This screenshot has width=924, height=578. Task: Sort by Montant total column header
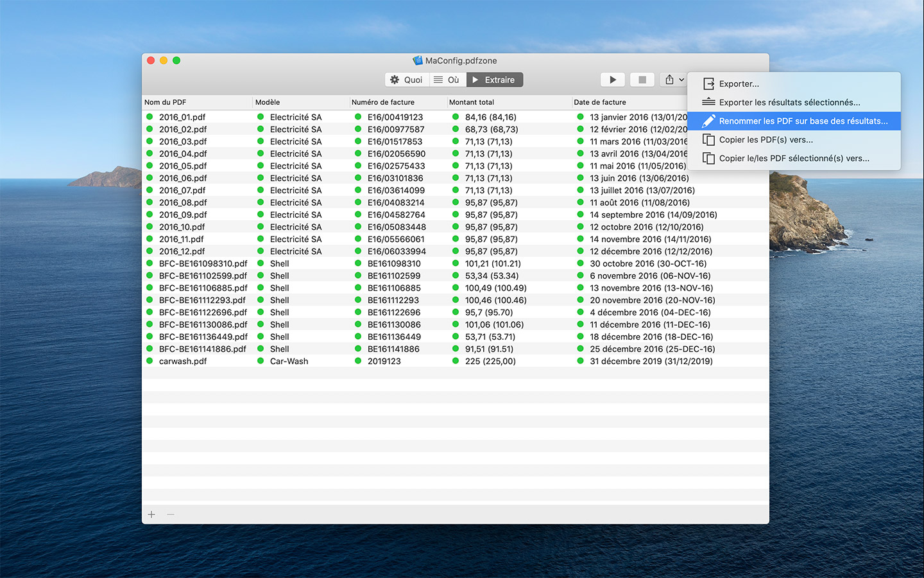[472, 102]
